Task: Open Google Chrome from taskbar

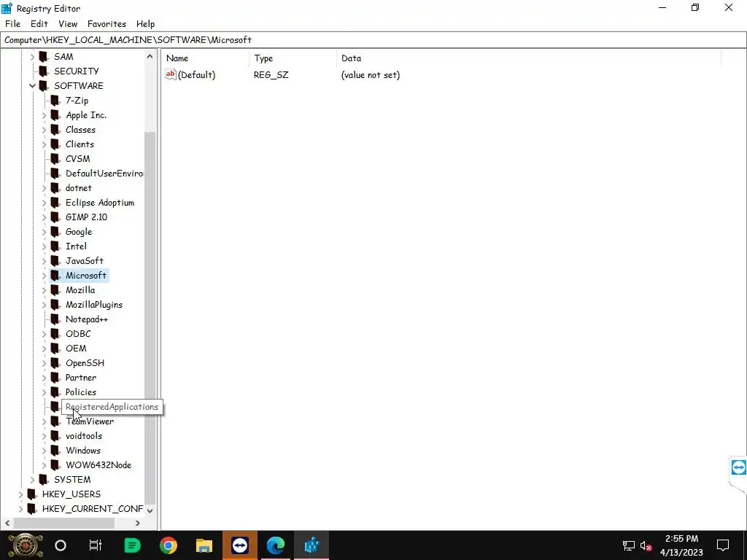Action: (x=169, y=545)
